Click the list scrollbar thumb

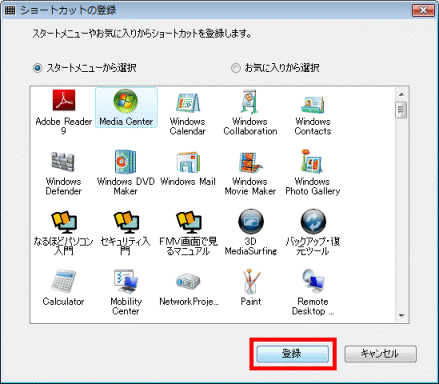(x=401, y=110)
